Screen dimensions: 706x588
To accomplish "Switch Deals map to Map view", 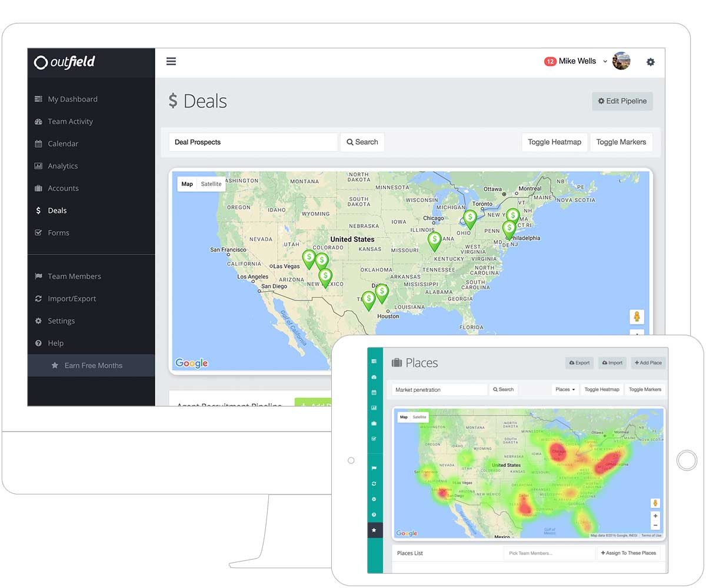I will [187, 184].
